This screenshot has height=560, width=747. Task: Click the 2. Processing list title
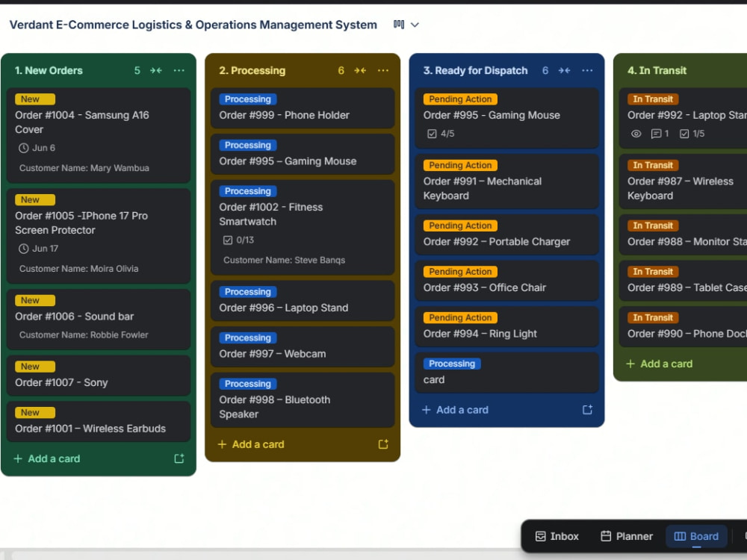click(x=252, y=70)
